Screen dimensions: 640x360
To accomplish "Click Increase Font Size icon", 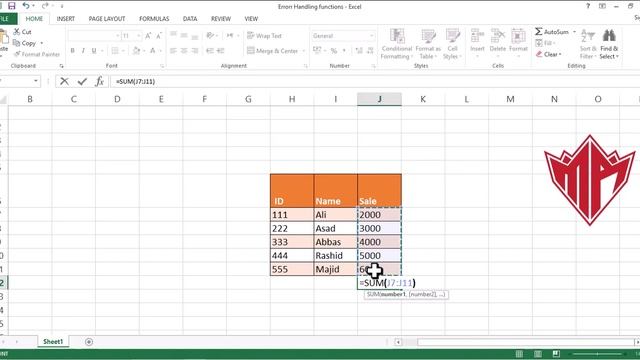I will [148, 36].
